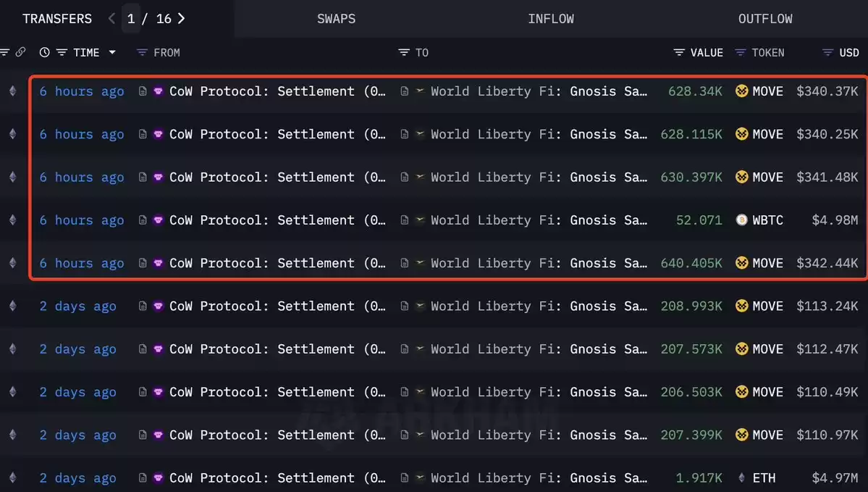868x492 pixels.
Task: Click CoW Protocol sender on 207.573K row
Action: pos(277,349)
